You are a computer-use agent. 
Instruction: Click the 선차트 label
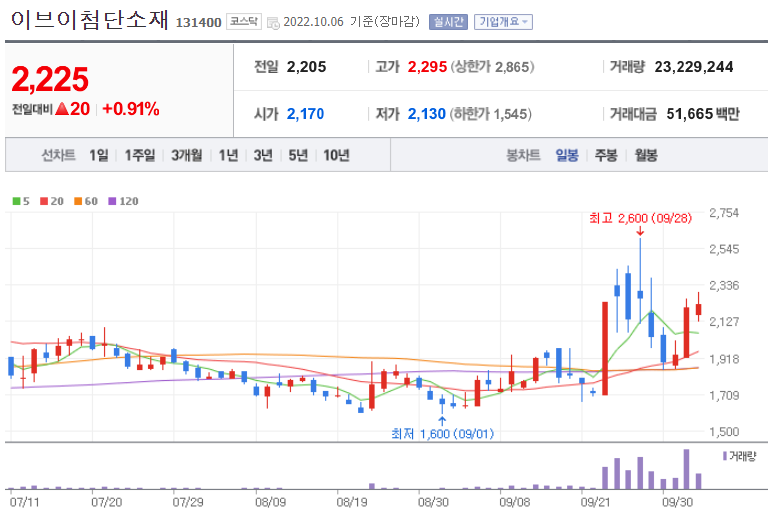[x=58, y=155]
